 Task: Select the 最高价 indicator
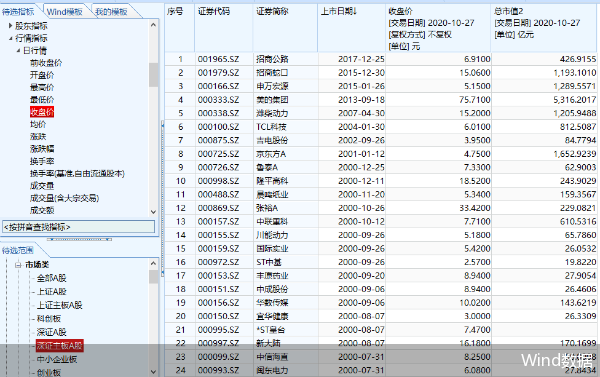click(42, 87)
